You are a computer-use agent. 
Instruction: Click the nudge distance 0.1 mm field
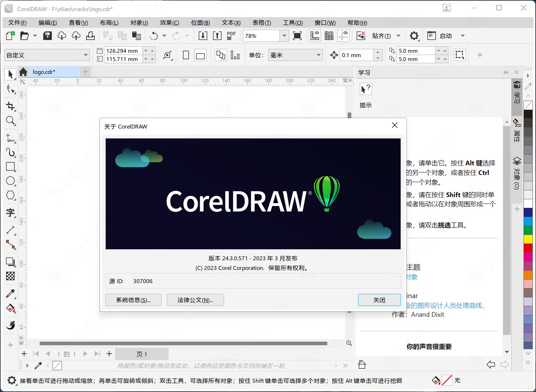click(356, 55)
